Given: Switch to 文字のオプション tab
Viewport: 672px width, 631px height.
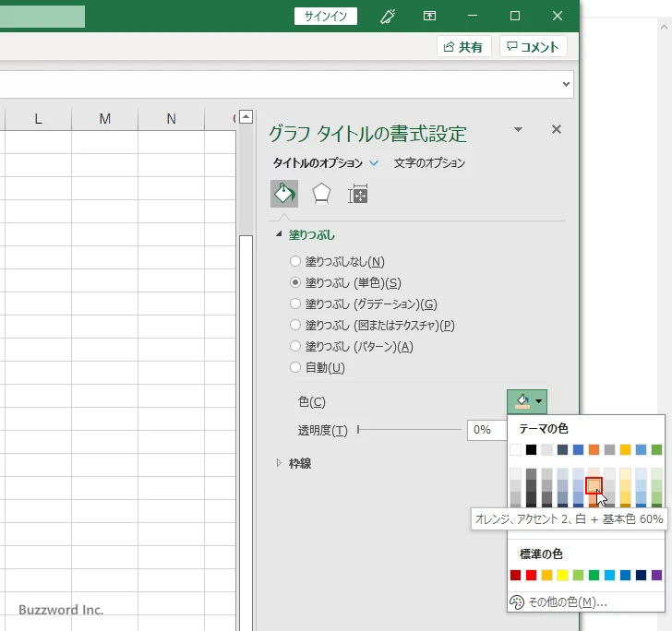Looking at the screenshot, I should click(x=429, y=163).
